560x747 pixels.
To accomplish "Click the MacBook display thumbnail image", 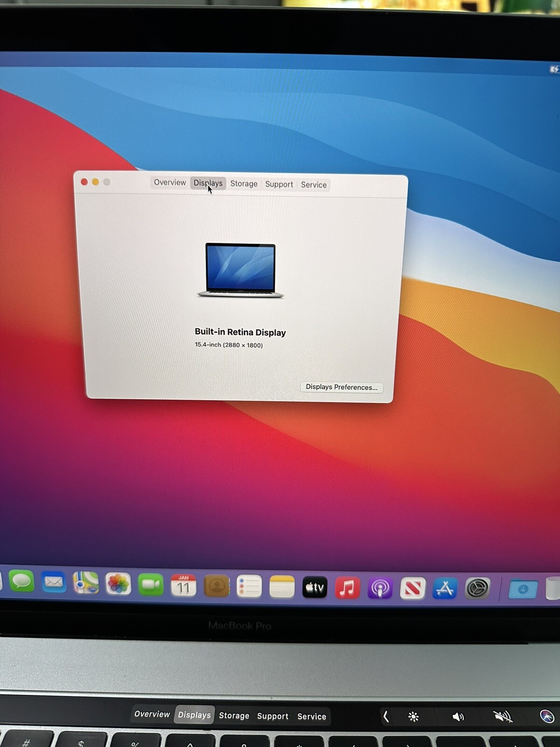I will coord(240,270).
